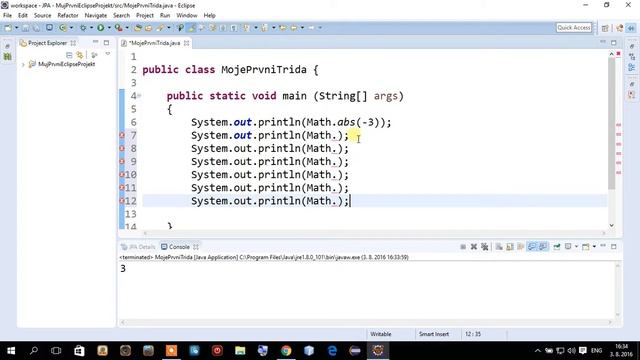Toggle Show Console on standard error change
Screen dimensions: 640x360
[543, 247]
